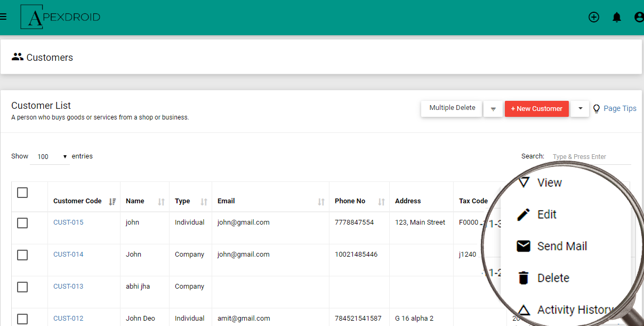Expand the dropdown arrow beside New Customer
The height and width of the screenshot is (326, 644).
point(580,109)
